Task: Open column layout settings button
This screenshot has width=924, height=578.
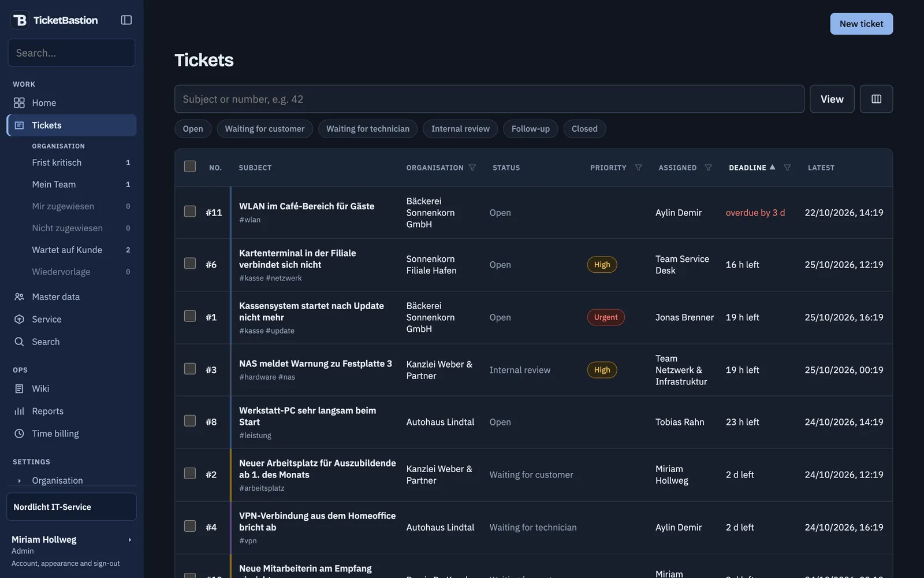Action: click(876, 99)
